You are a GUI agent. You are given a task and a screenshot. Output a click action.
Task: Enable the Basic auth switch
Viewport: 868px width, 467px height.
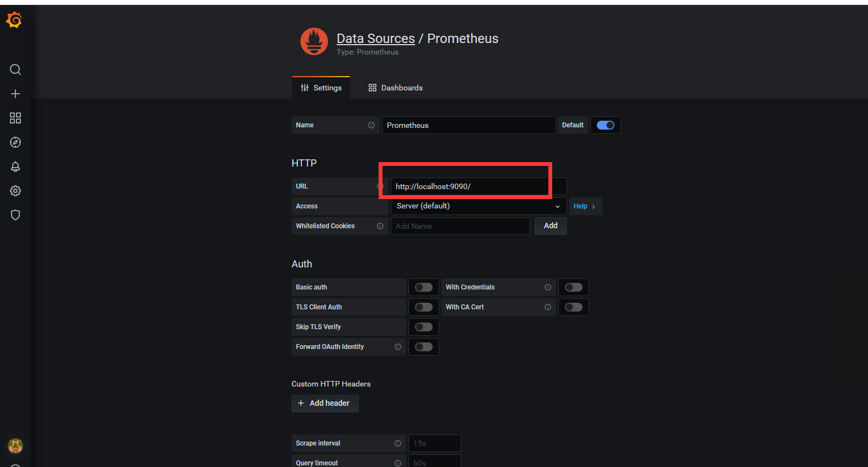424,287
